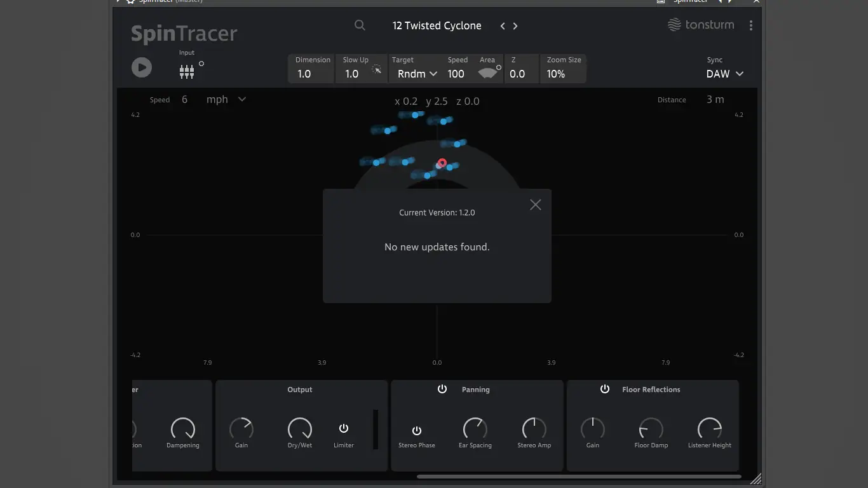Click the Zoom Size 10% value

pos(556,74)
